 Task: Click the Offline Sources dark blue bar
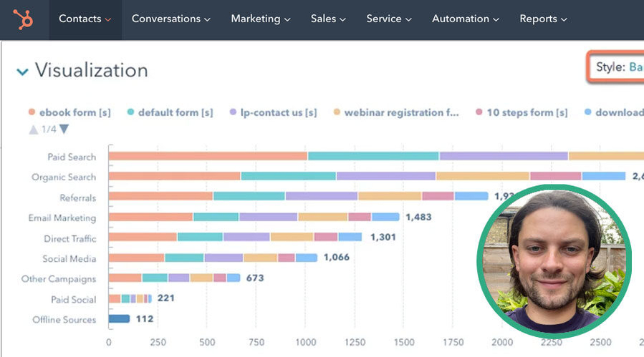pyautogui.click(x=119, y=319)
